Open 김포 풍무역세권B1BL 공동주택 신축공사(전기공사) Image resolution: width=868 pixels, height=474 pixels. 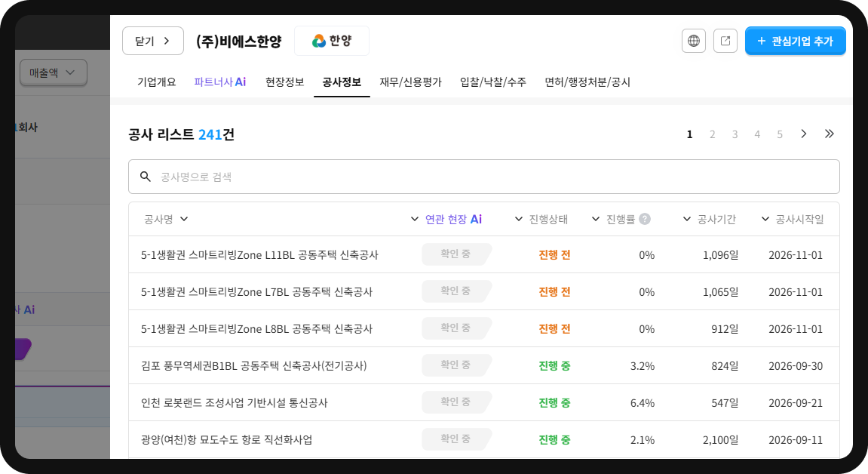click(x=253, y=366)
